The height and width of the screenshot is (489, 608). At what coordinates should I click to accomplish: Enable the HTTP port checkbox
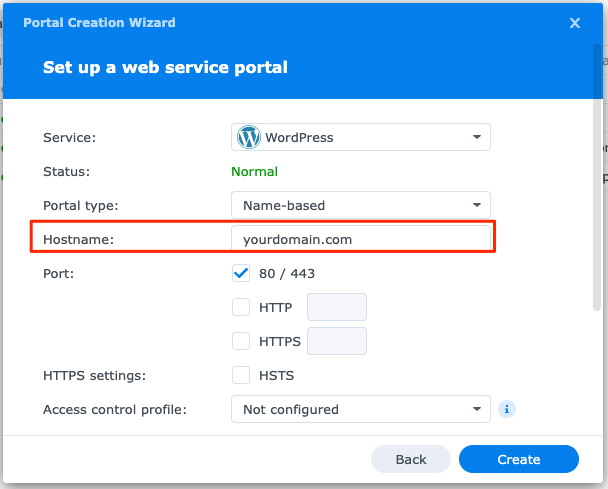tap(241, 308)
